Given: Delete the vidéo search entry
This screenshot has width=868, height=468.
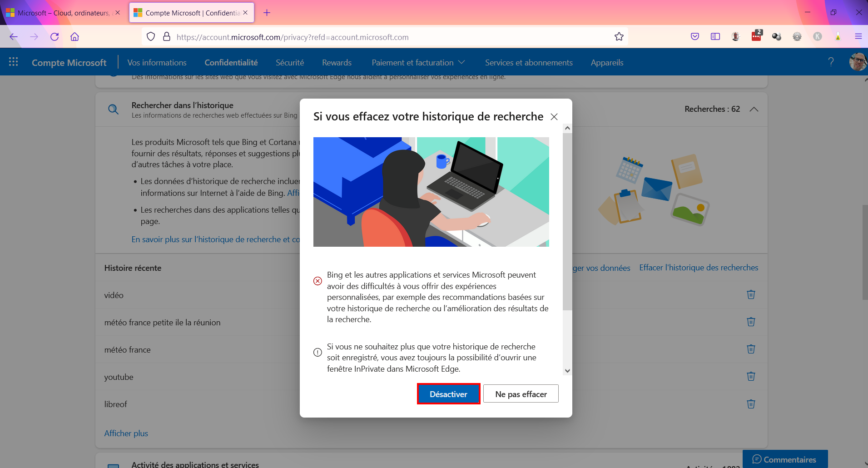Looking at the screenshot, I should point(751,294).
